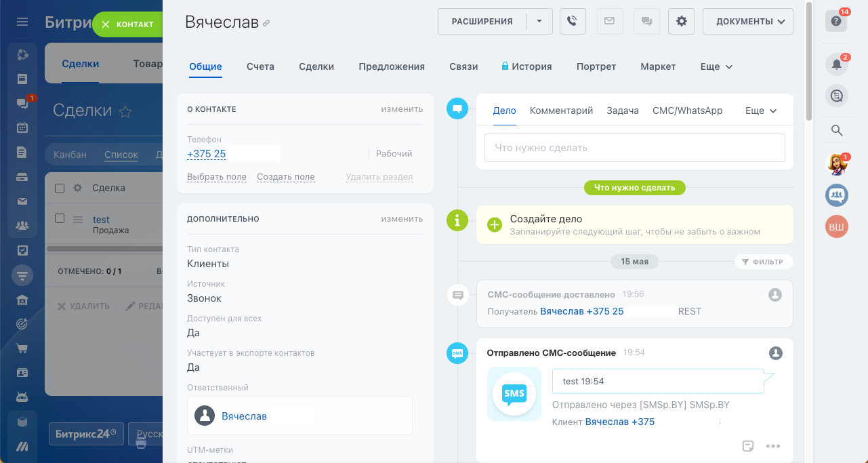Click the Фильтр button in timeline
This screenshot has height=463, width=868.
pyautogui.click(x=763, y=262)
